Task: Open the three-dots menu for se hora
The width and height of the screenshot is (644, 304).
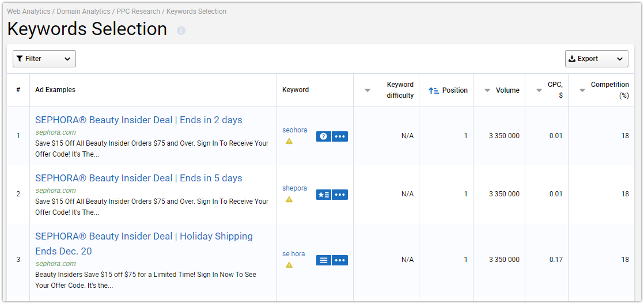Action: pyautogui.click(x=340, y=260)
